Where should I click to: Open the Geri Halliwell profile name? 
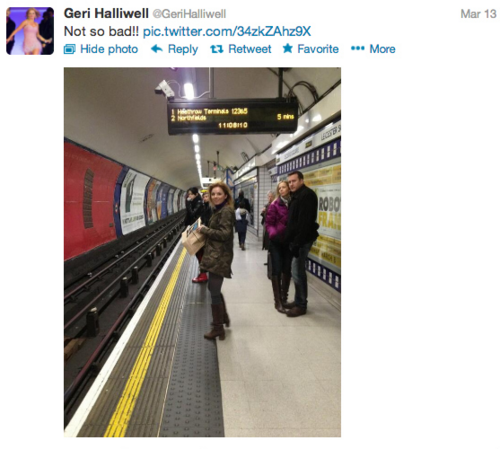point(106,14)
